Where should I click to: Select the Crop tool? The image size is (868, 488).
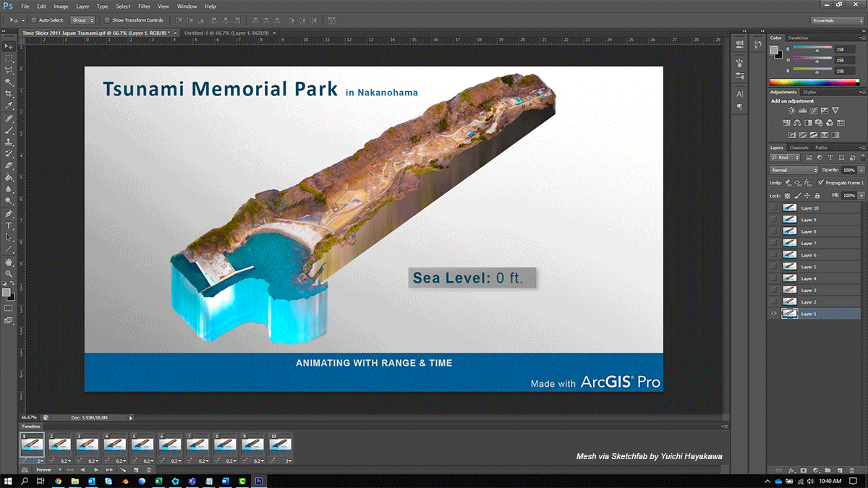tap(9, 93)
